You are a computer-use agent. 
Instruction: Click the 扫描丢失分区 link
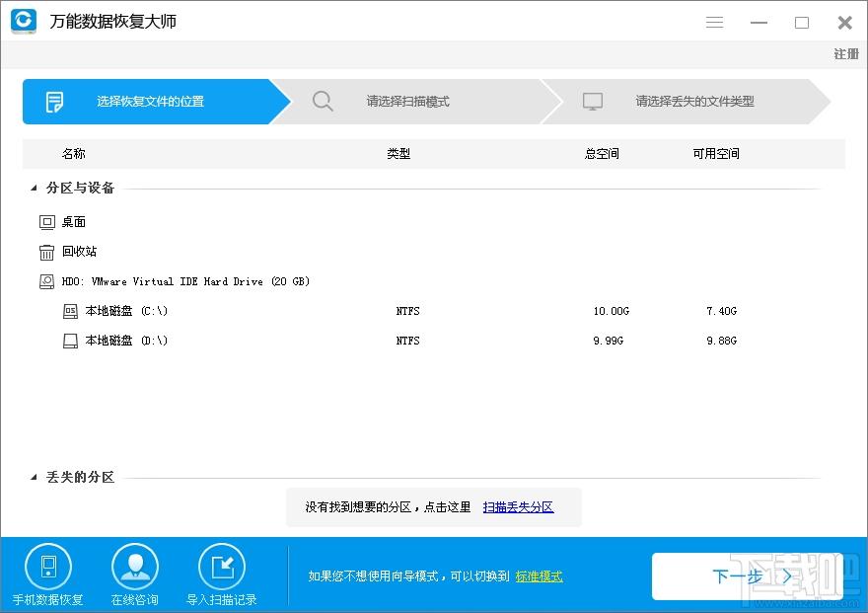point(518,507)
